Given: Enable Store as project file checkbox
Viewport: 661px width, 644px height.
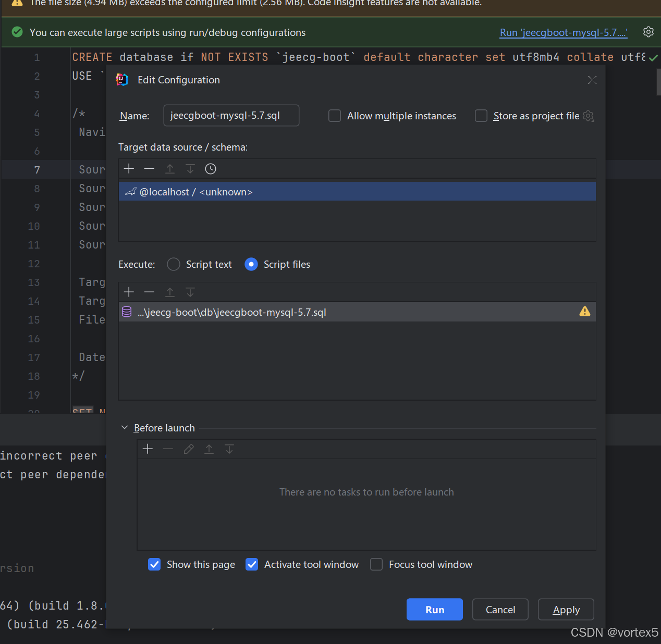Looking at the screenshot, I should pyautogui.click(x=481, y=116).
